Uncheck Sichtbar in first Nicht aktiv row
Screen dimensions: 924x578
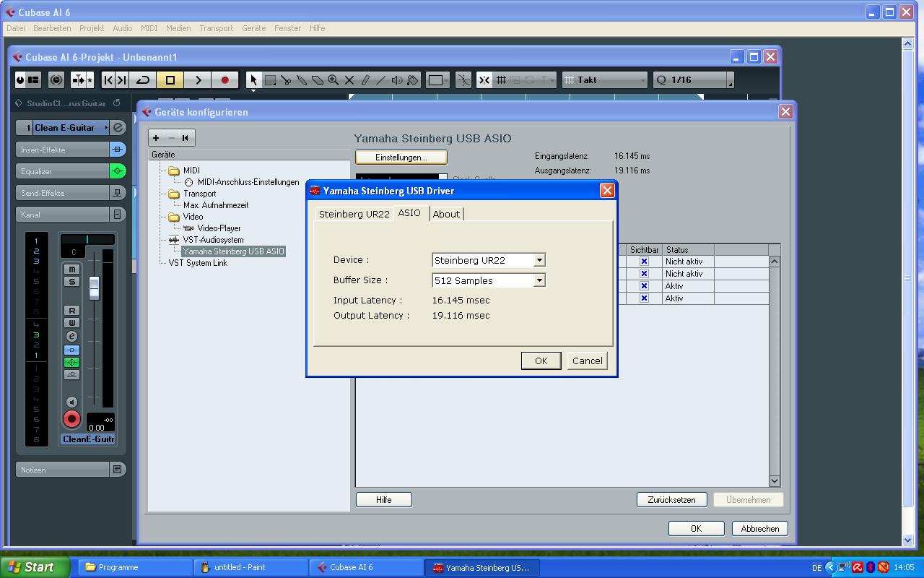click(x=644, y=262)
